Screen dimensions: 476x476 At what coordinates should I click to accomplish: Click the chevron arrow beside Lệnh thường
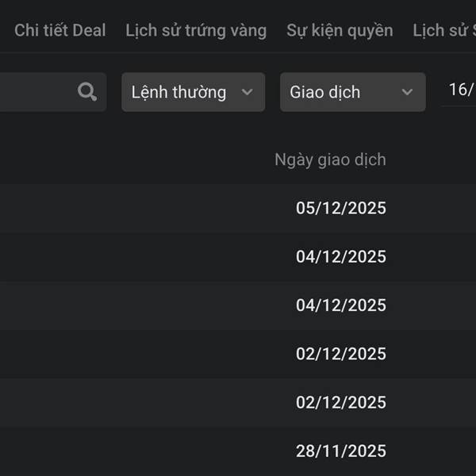(247, 92)
